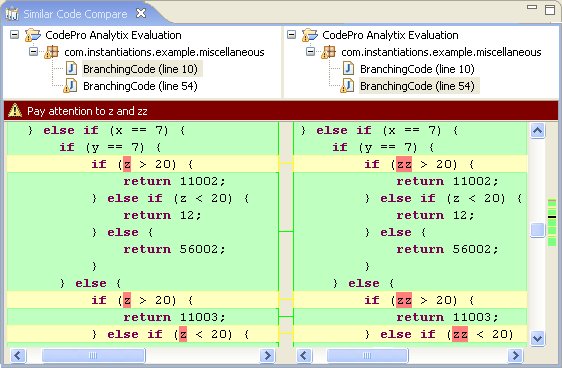Collapse com.instantiations package in right tree
This screenshot has width=562, height=368.
(x=310, y=52)
